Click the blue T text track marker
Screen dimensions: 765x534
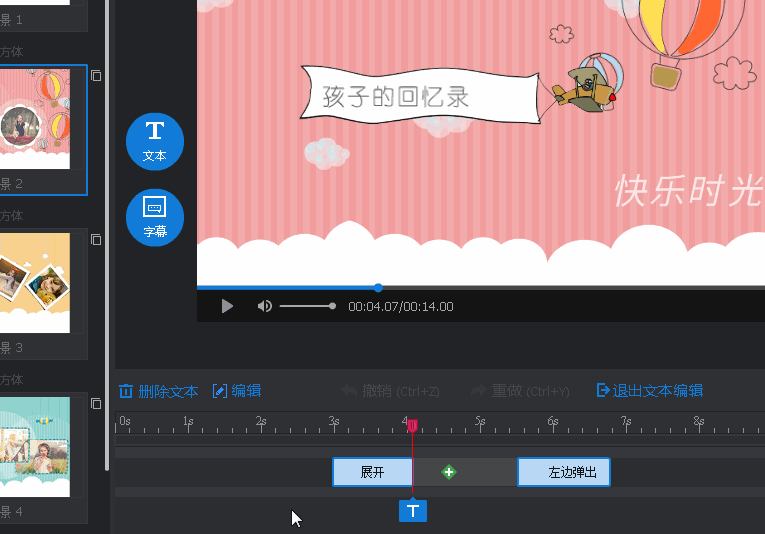[x=413, y=511]
